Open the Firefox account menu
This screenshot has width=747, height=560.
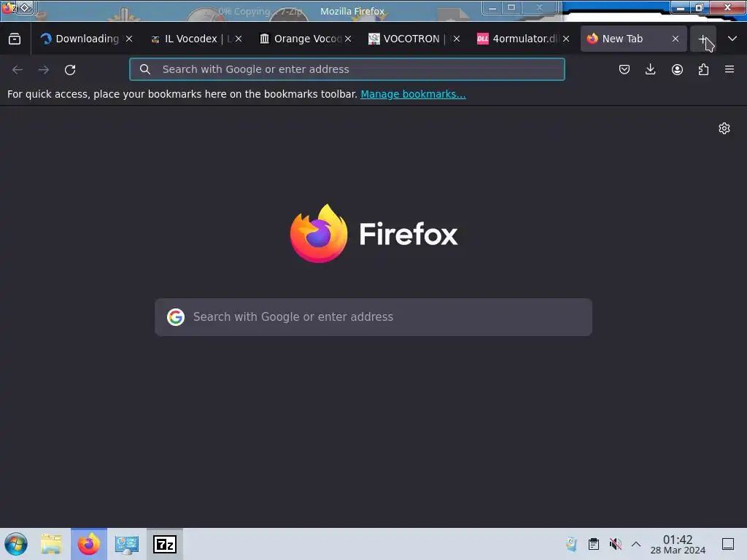pos(677,69)
